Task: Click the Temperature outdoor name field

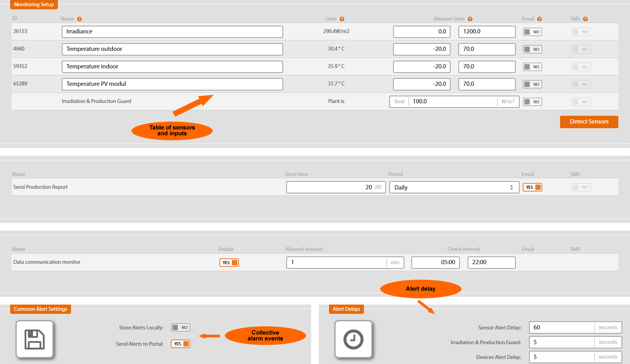Action: pyautogui.click(x=172, y=49)
